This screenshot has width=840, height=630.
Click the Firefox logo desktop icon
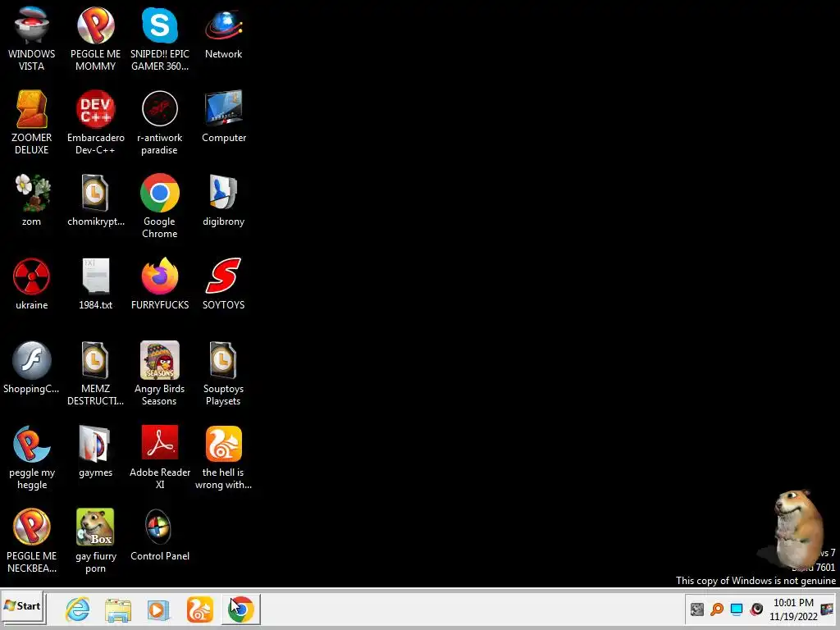pos(160,276)
